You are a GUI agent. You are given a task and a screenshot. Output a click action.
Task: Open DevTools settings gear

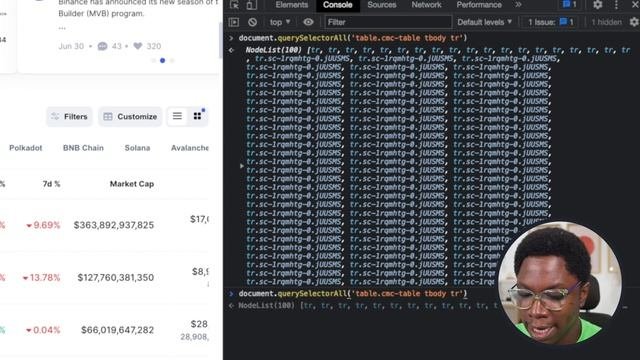(598, 5)
